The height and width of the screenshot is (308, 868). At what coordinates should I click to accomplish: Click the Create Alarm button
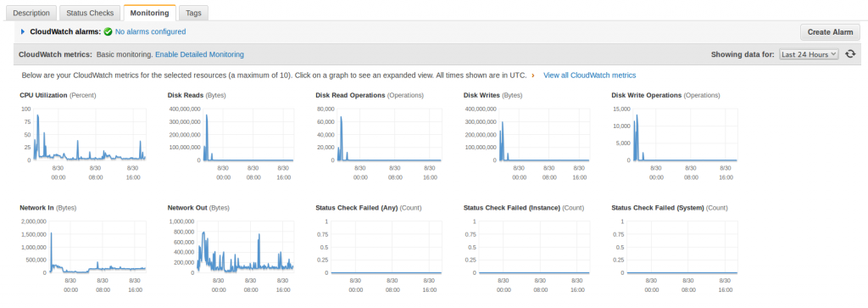(x=831, y=32)
